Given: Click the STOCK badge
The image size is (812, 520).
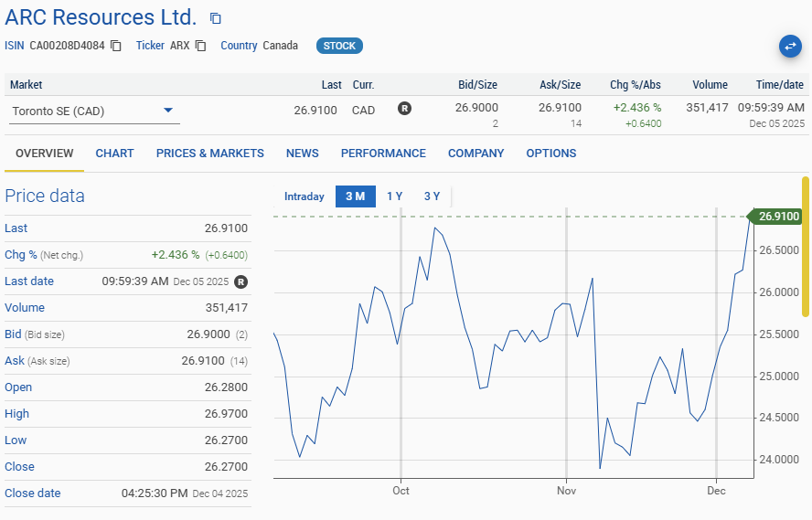Looking at the screenshot, I should point(339,46).
